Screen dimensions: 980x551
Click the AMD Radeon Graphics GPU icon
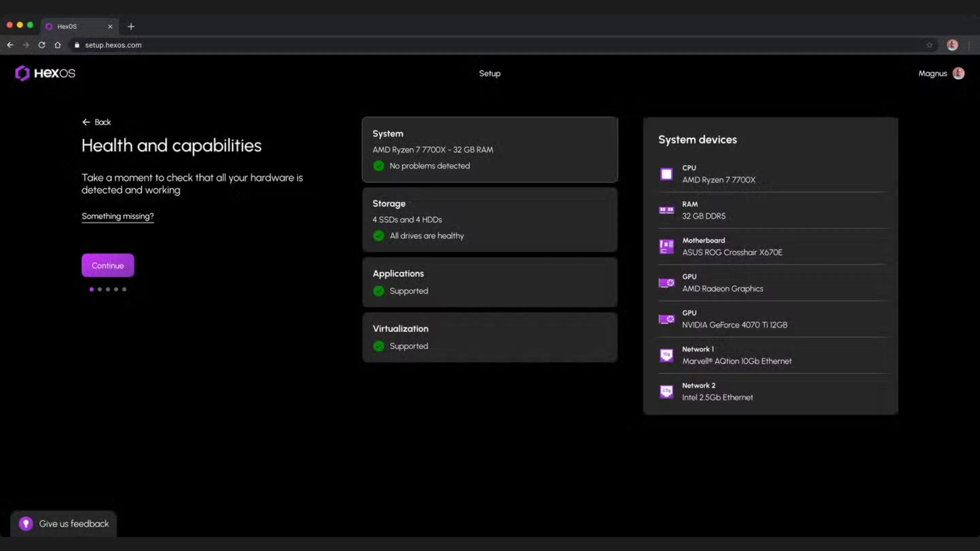tap(666, 283)
